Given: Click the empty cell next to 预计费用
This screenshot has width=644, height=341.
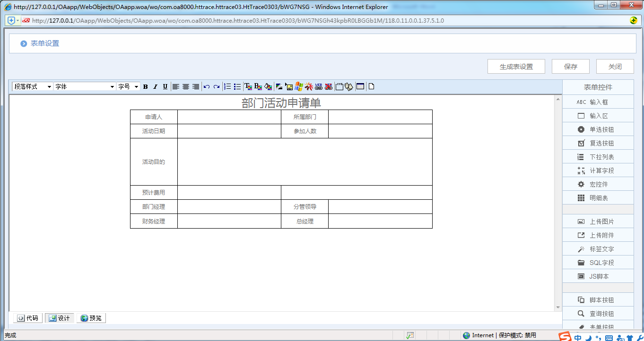Looking at the screenshot, I should 229,193.
